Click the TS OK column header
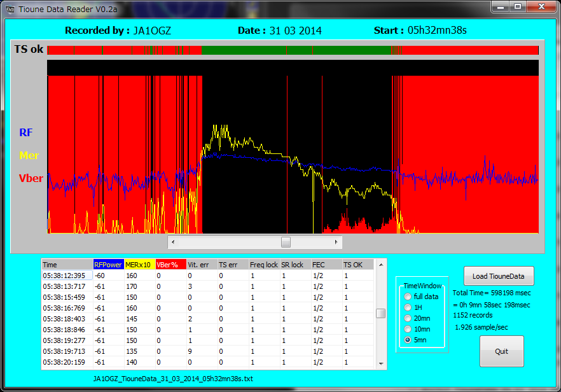 click(x=357, y=265)
